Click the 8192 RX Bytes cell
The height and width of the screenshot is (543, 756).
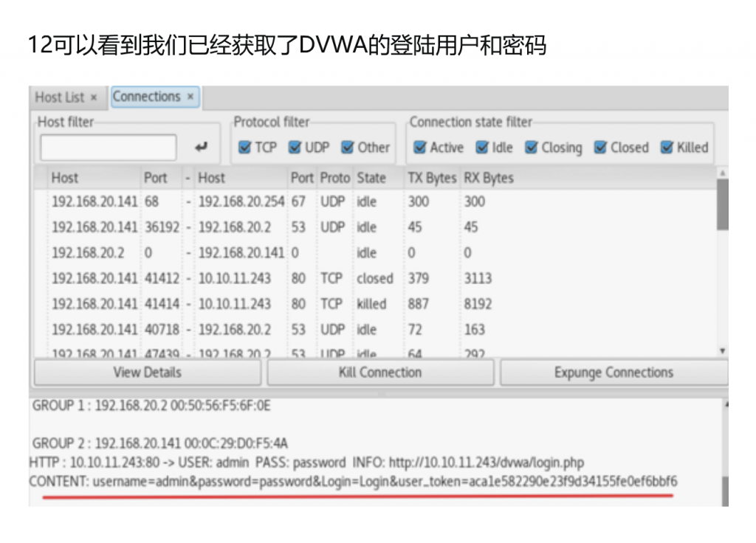(x=478, y=303)
